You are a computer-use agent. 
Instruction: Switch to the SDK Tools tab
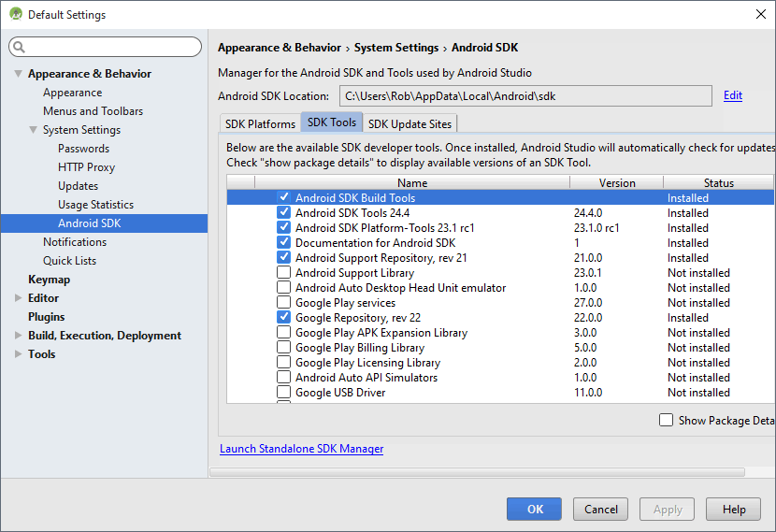[332, 122]
